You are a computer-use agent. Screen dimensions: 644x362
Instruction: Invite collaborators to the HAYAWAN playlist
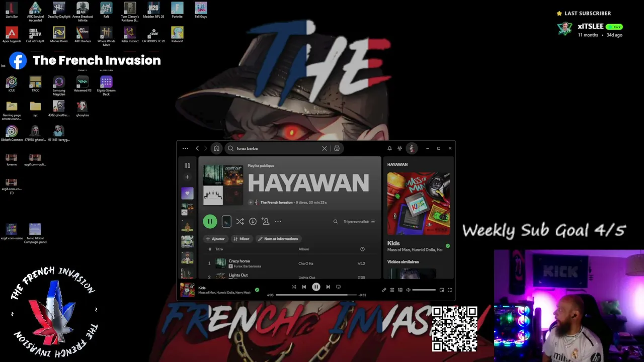point(265,221)
